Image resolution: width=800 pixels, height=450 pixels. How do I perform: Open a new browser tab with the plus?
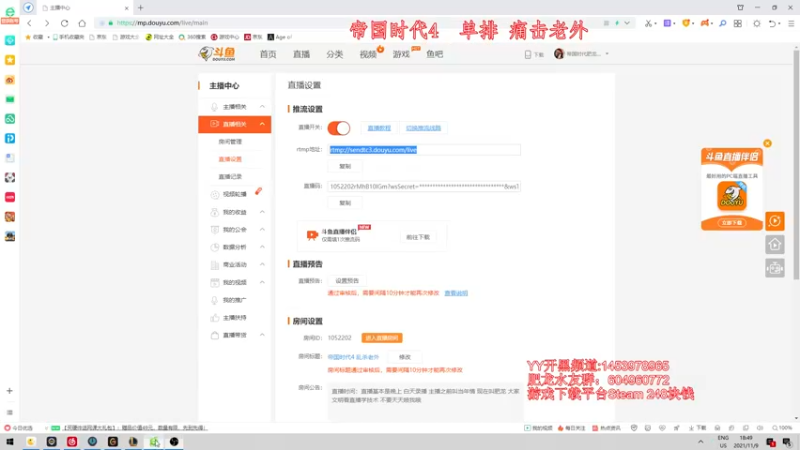140,8
